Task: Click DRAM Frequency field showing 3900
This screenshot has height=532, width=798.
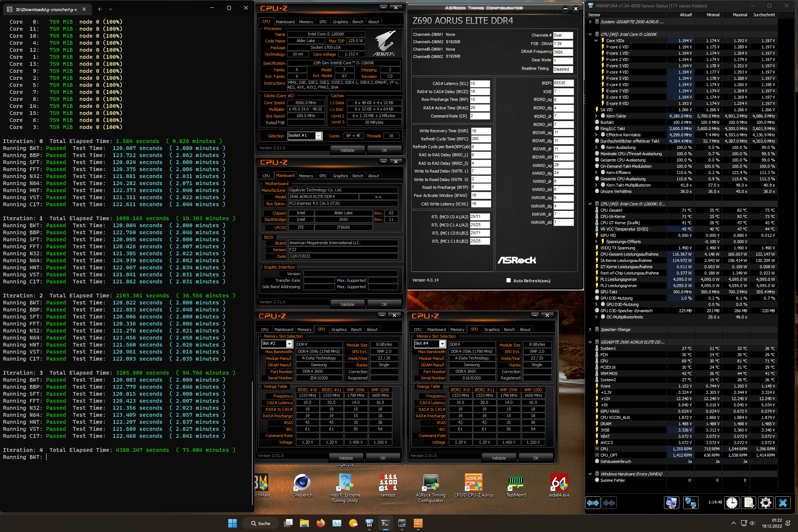Action: tap(563, 52)
